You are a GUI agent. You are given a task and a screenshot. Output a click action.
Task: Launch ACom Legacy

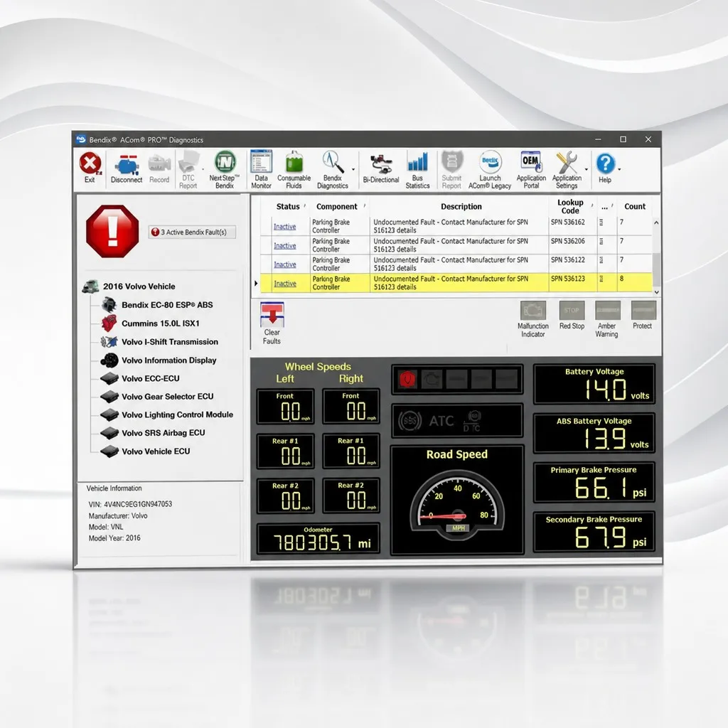pos(490,169)
